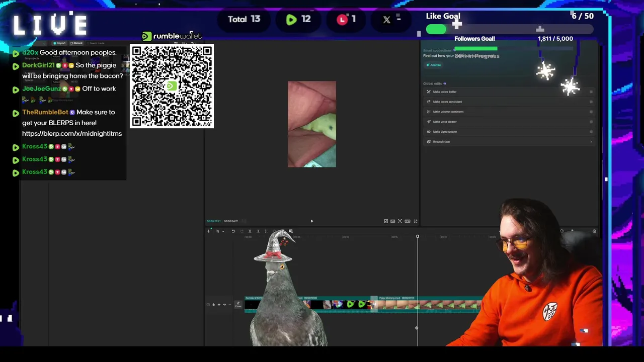Click the Make video clearer HD icon
The image size is (644, 362).
point(429,132)
